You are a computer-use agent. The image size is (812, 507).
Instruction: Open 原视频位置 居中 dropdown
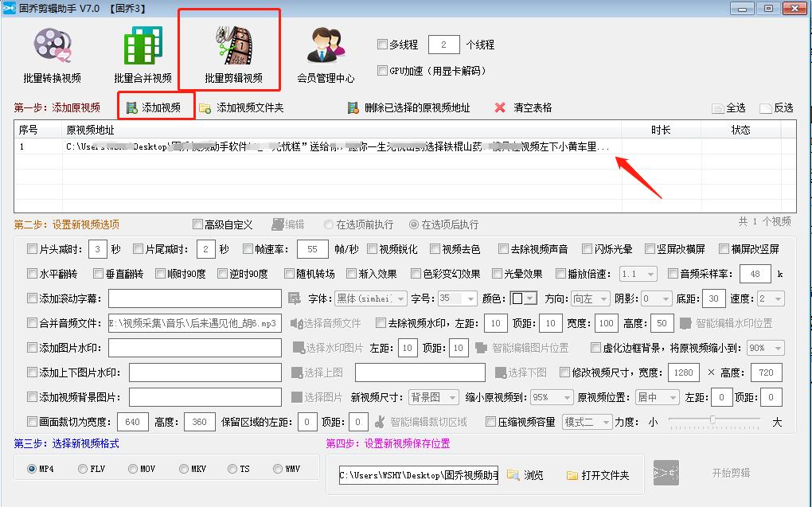click(x=657, y=397)
